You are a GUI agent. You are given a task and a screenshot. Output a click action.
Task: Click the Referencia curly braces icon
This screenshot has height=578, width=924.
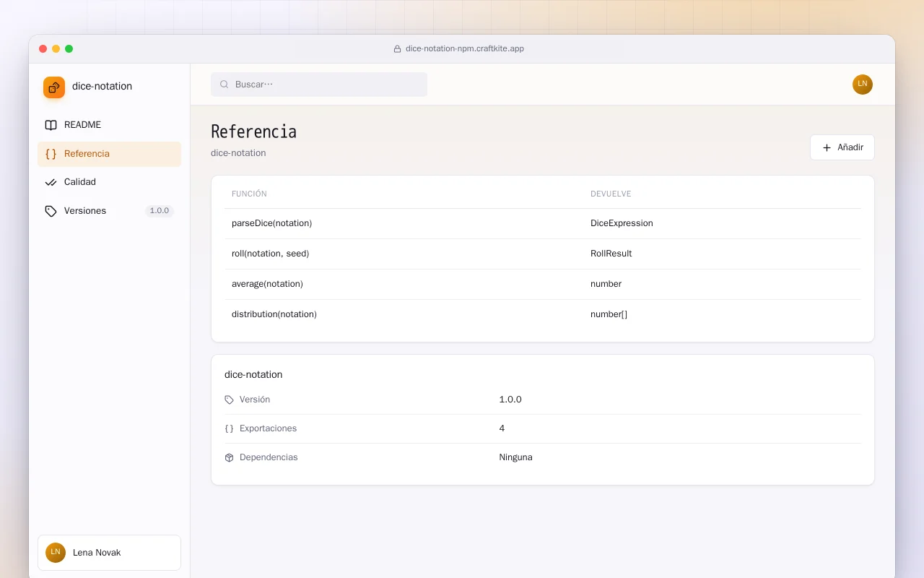pos(51,154)
